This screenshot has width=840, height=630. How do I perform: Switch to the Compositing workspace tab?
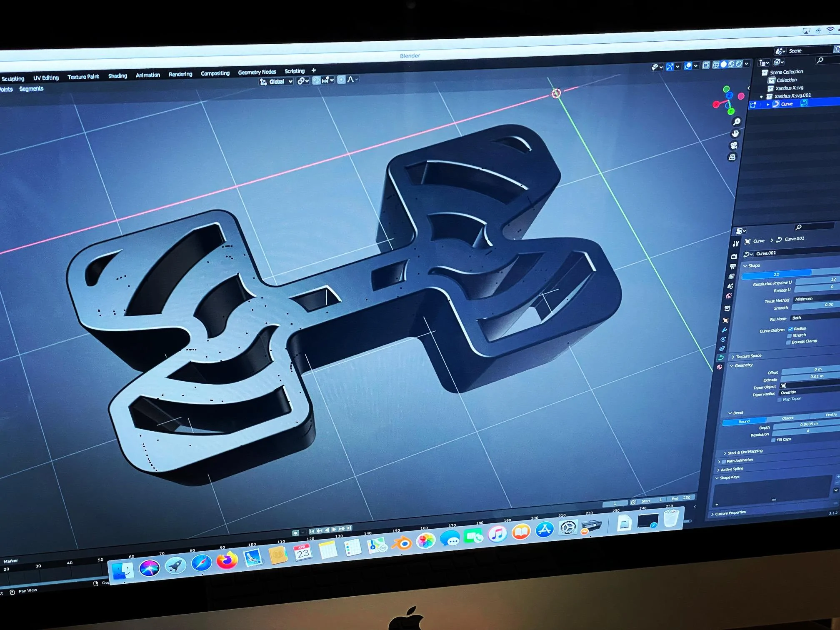(x=215, y=73)
